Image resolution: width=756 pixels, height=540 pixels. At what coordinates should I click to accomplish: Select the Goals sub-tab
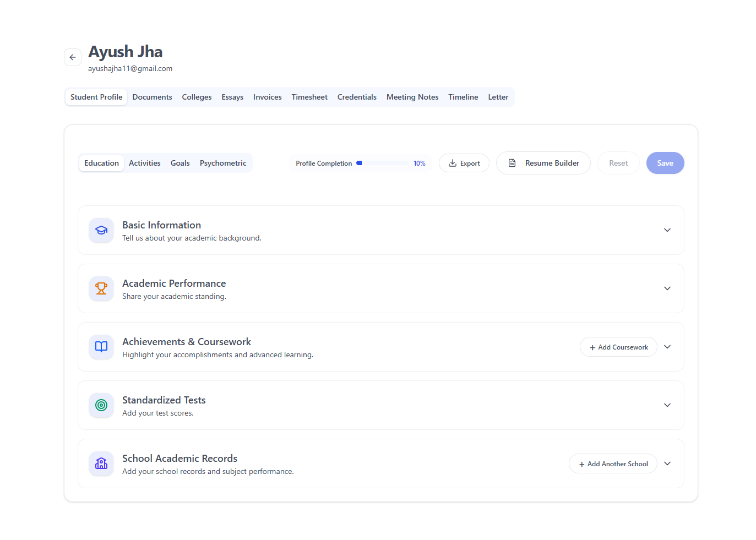point(180,163)
